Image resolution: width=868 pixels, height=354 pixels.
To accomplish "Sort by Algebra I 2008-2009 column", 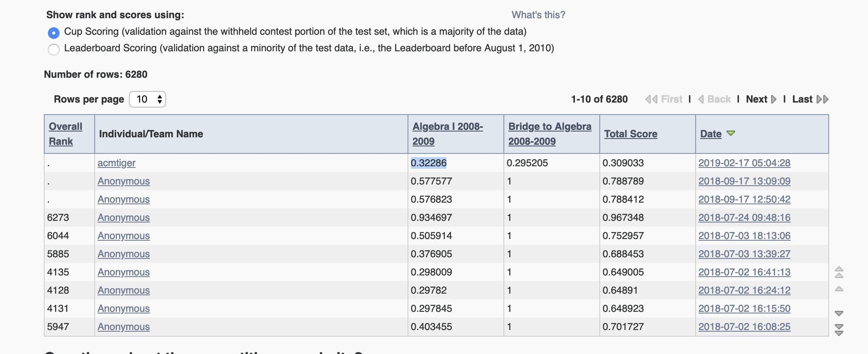I will click(x=448, y=134).
